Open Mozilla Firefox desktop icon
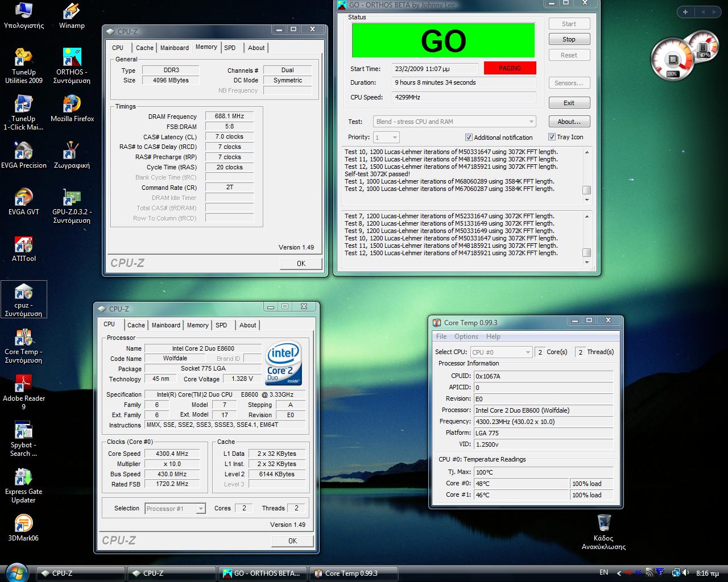 pos(72,109)
